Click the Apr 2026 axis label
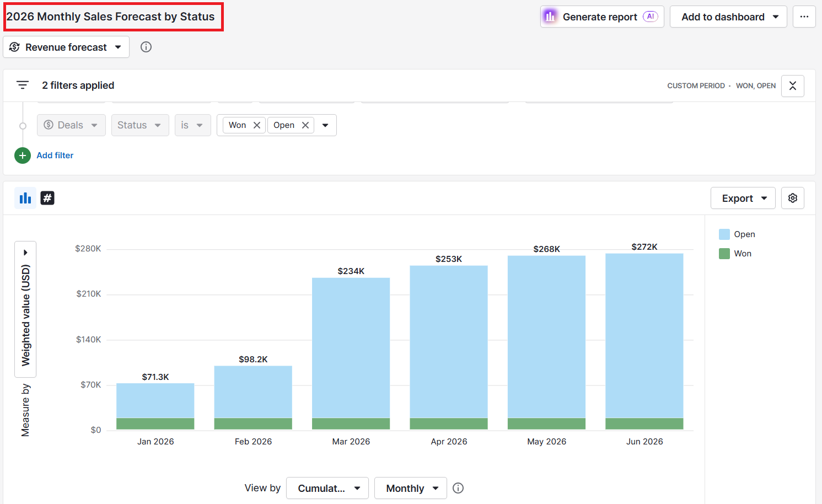This screenshot has height=504, width=822. coord(449,442)
